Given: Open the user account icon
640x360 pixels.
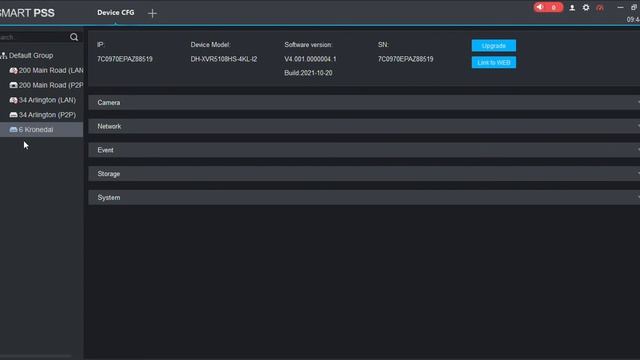Looking at the screenshot, I should 572,8.
